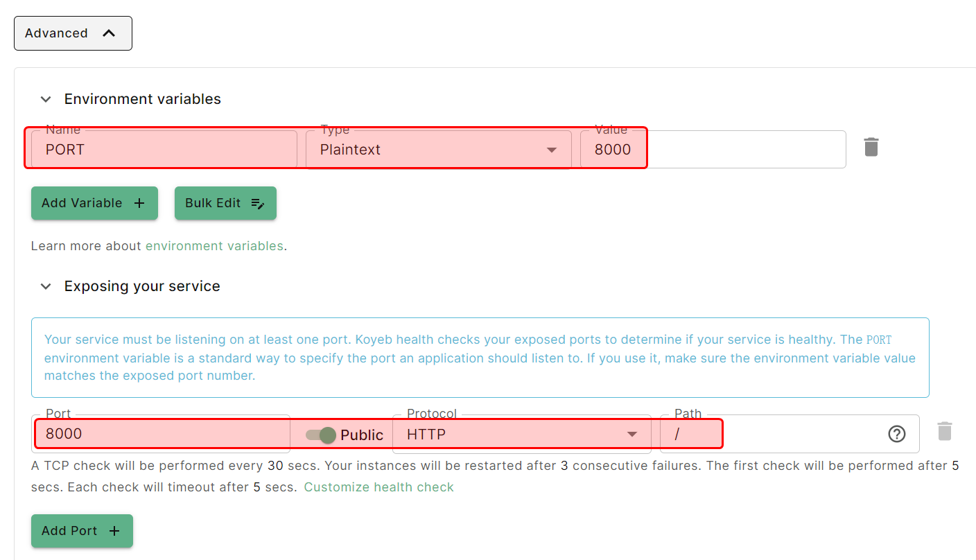Viewport: 976px width, 560px height.
Task: Click the Path input field
Action: 769,435
